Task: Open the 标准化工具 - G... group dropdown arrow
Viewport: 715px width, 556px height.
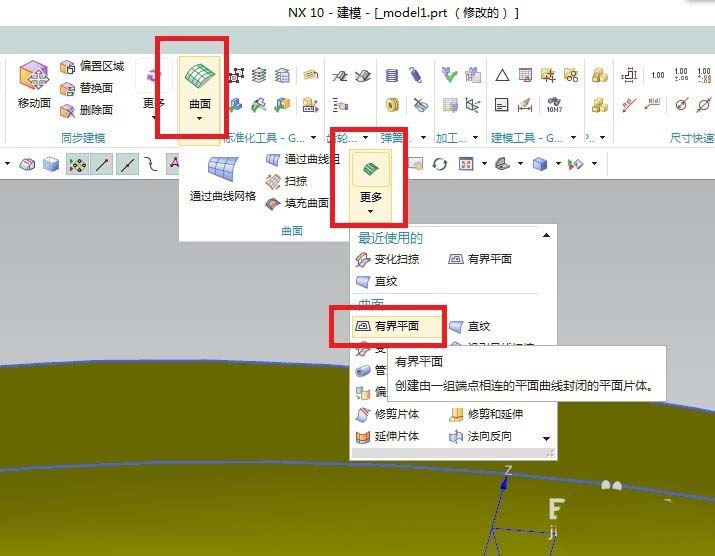Action: (x=313, y=137)
